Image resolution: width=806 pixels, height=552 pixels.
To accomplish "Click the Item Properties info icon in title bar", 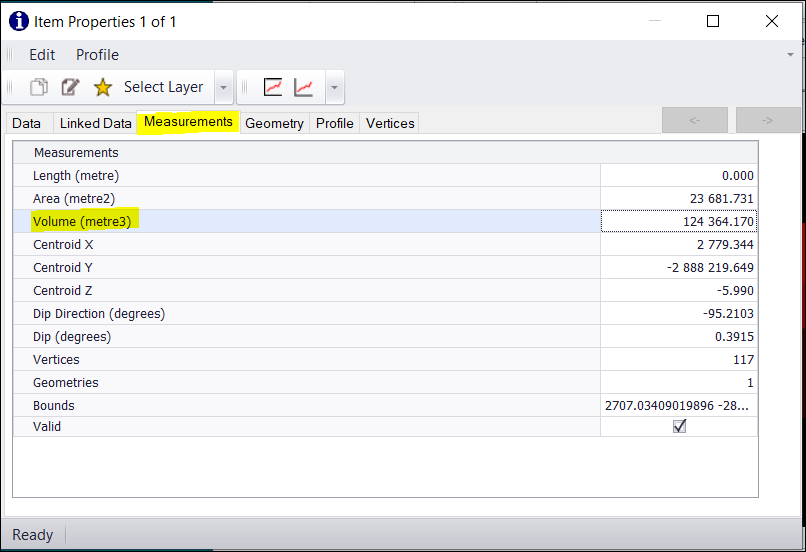I will (x=19, y=21).
